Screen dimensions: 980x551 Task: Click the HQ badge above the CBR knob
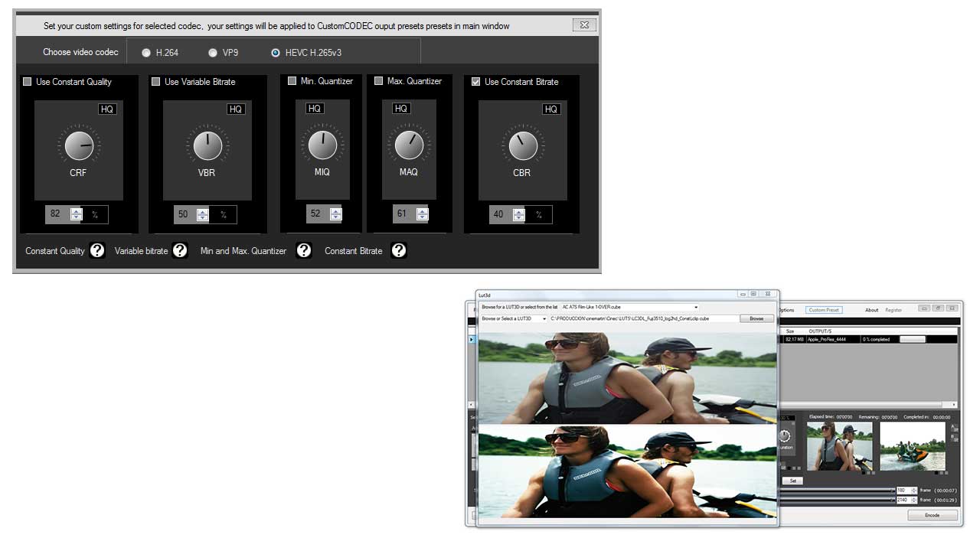click(551, 109)
